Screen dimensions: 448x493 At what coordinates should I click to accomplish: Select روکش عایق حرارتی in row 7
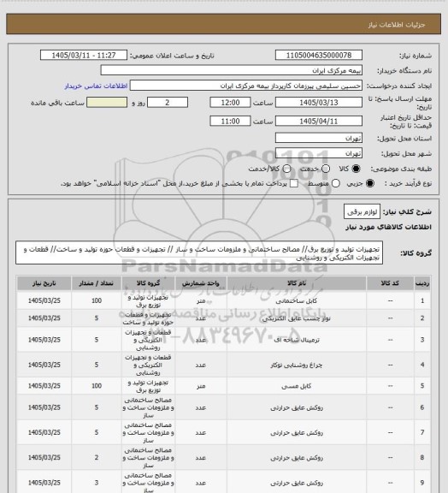click(x=297, y=433)
